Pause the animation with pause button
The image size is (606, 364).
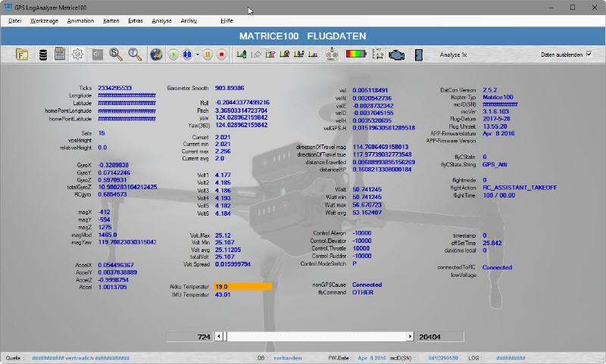pos(208,54)
